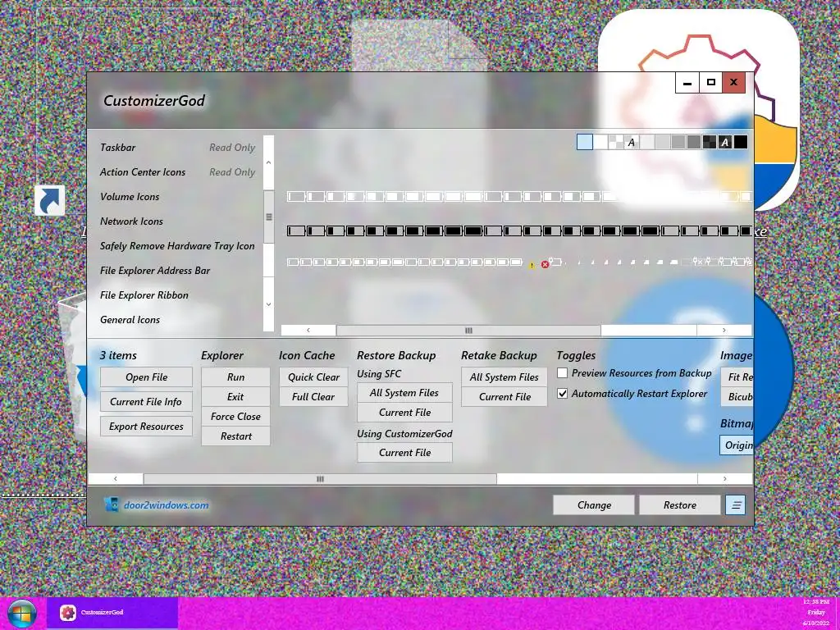840x630 pixels.
Task: Open door2windows.com link
Action: (x=166, y=504)
